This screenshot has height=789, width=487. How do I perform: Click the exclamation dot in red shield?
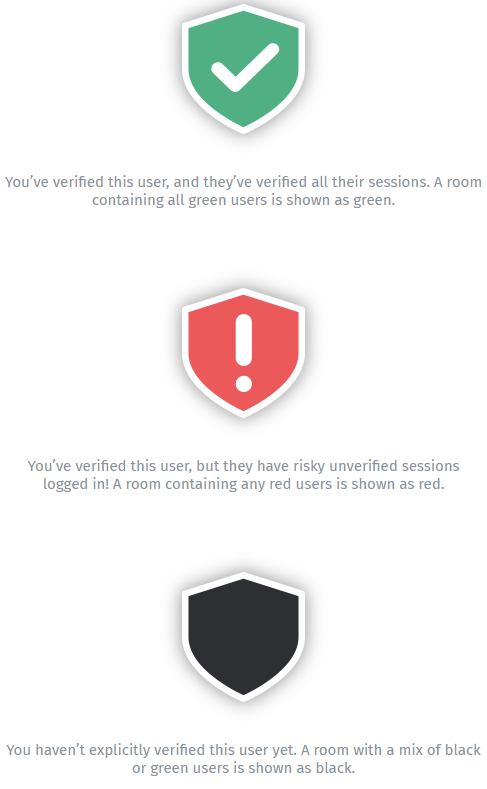(244, 383)
